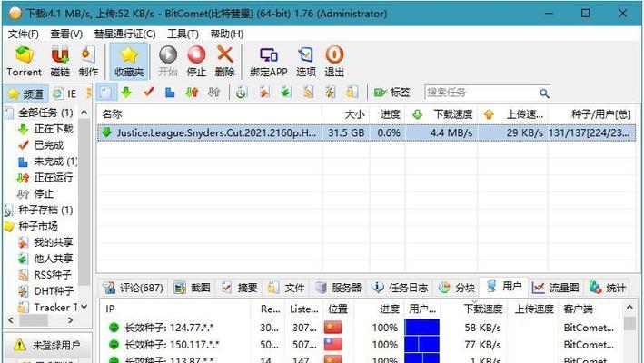Sort tasks by 名称 column header
Screen dimensions: 644x363
[210, 114]
